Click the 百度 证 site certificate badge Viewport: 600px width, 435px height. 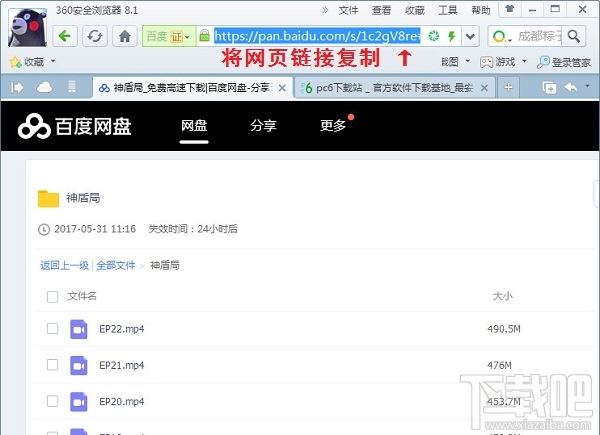click(169, 36)
